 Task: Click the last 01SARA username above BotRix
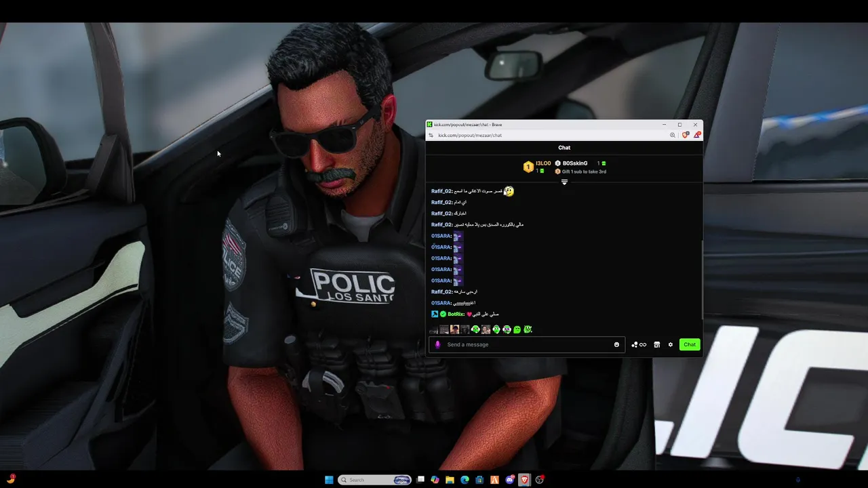[x=441, y=303]
